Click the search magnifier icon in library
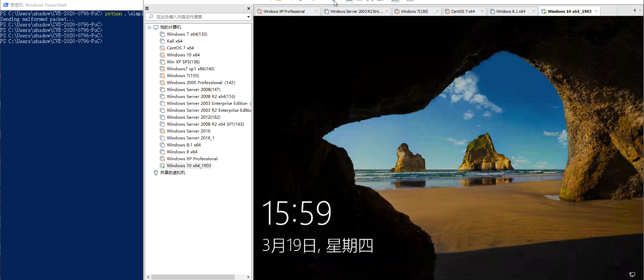 point(151,17)
